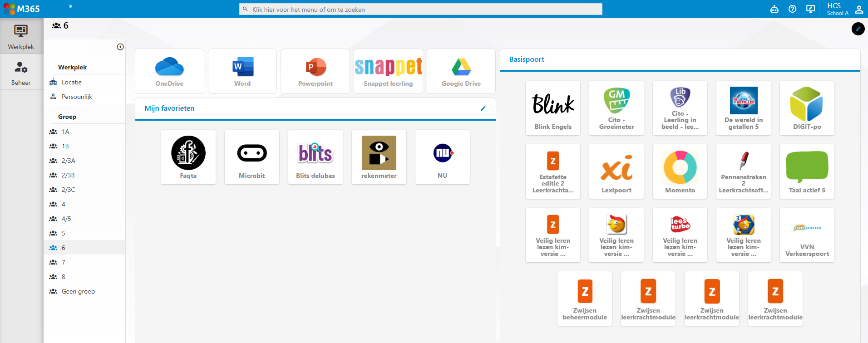Image resolution: width=868 pixels, height=343 pixels.
Task: Select group 1B
Action: pyautogui.click(x=84, y=146)
